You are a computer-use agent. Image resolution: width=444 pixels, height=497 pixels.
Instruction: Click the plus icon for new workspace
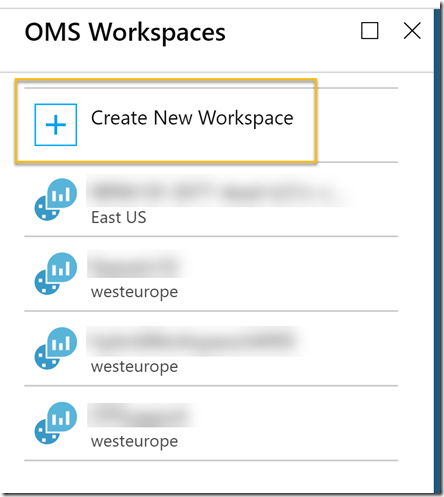56,125
